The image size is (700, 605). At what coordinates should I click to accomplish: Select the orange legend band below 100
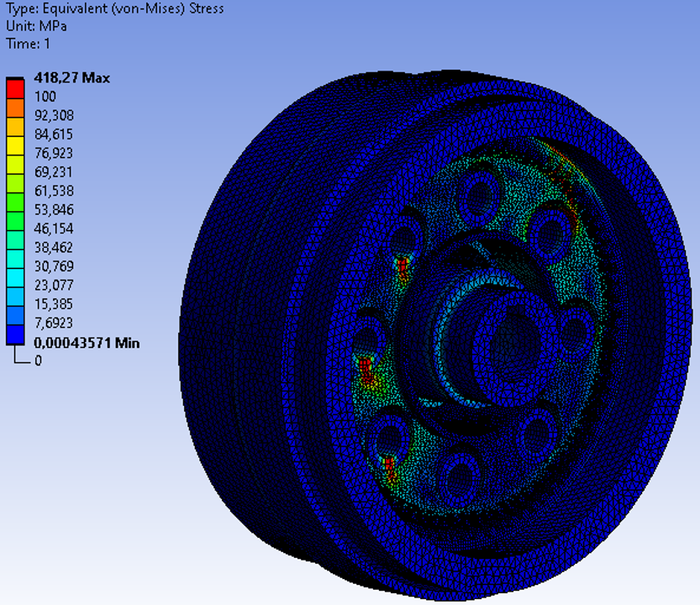pyautogui.click(x=15, y=105)
